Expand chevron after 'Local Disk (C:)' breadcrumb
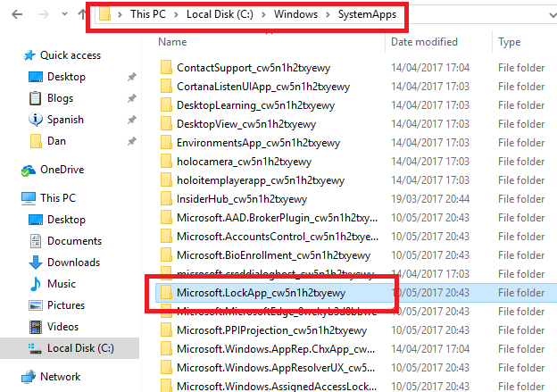The height and width of the screenshot is (392, 557). [263, 14]
